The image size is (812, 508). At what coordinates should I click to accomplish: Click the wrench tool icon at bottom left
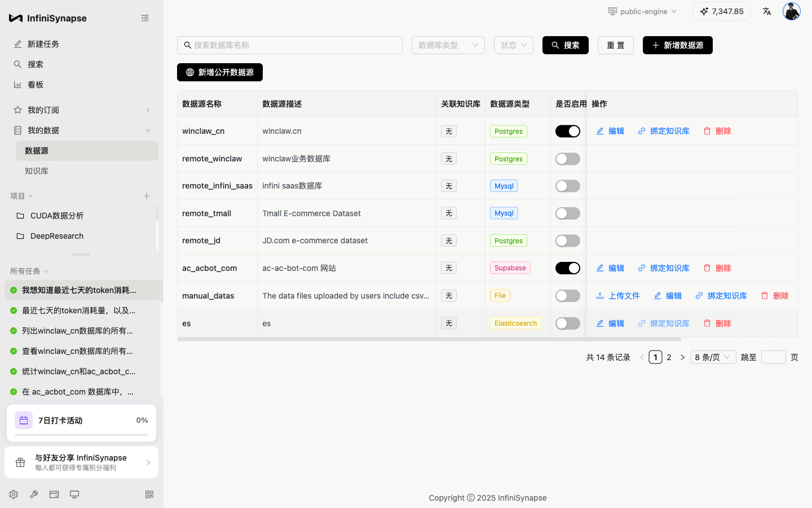[33, 494]
